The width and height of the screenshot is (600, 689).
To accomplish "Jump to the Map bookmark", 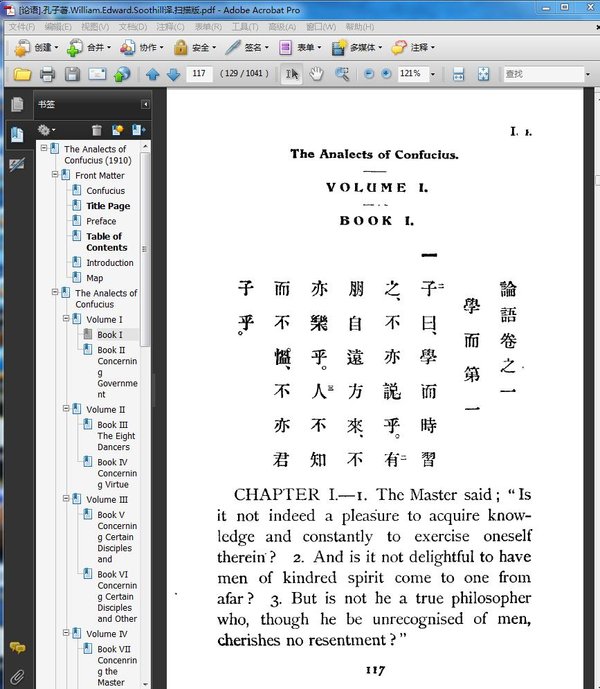I will point(95,278).
